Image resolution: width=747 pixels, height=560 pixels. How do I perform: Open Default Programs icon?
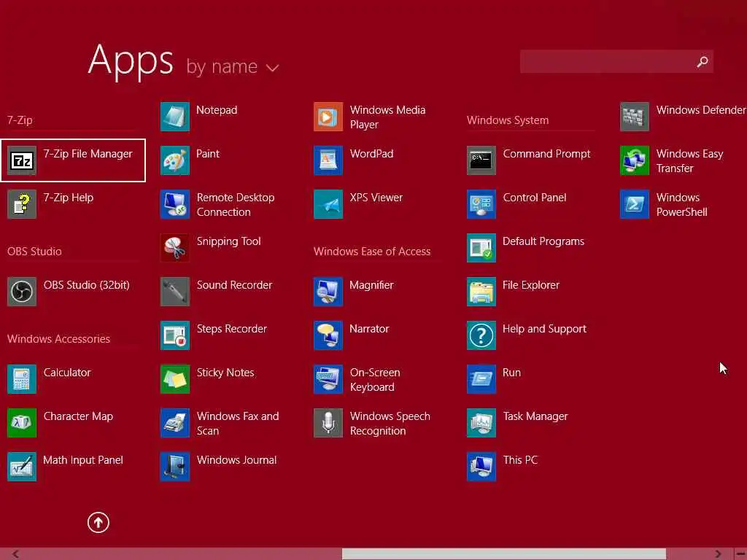point(481,248)
